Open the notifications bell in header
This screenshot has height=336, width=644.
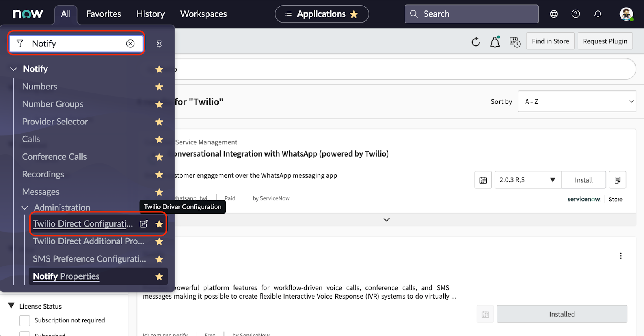tap(598, 14)
